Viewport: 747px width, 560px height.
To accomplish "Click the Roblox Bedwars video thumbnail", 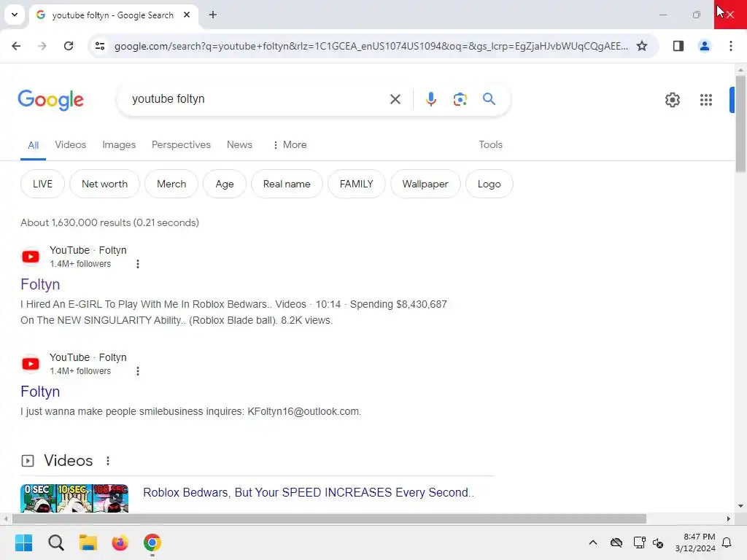I will tap(74, 498).
